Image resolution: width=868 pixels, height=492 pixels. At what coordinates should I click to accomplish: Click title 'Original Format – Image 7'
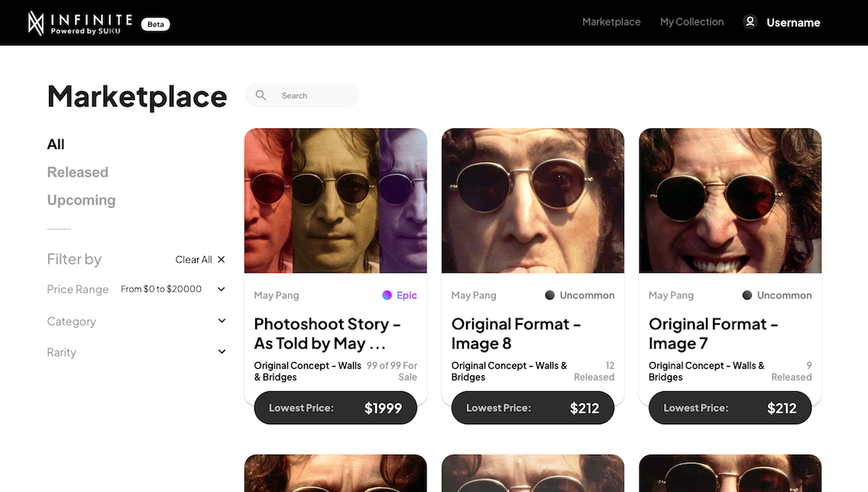click(x=714, y=334)
